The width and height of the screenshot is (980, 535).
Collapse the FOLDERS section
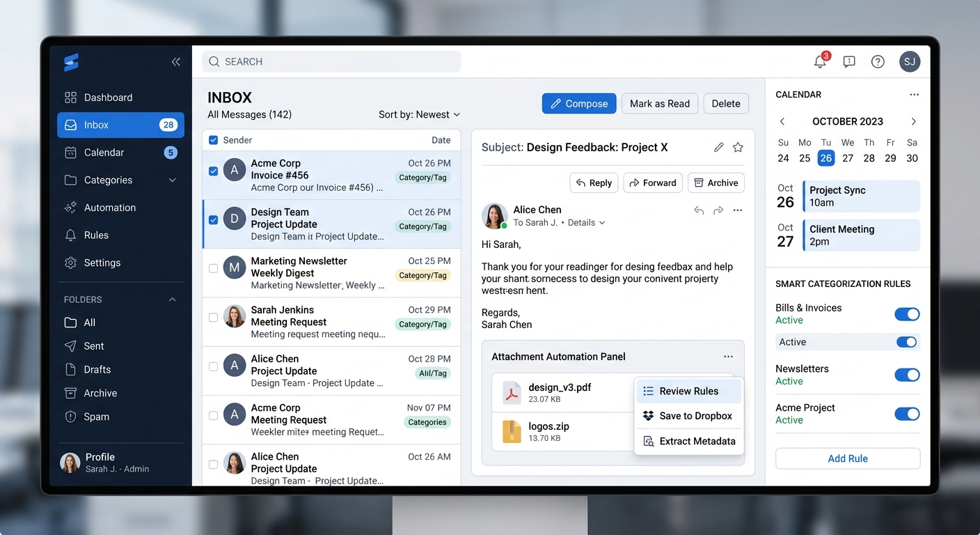[172, 300]
